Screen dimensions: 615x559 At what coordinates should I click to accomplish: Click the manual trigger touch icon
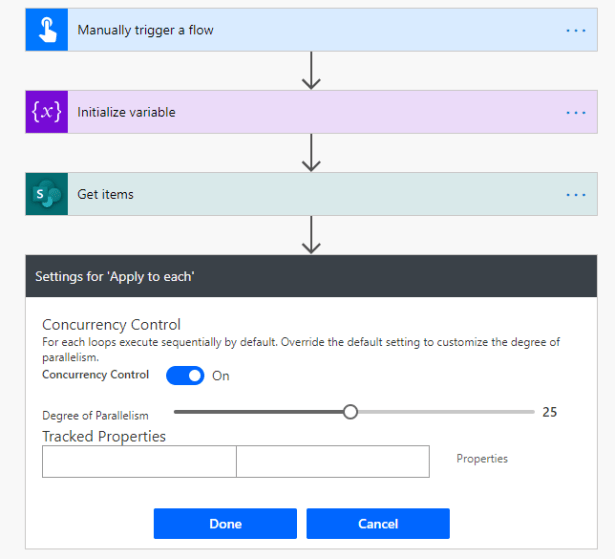click(x=46, y=30)
